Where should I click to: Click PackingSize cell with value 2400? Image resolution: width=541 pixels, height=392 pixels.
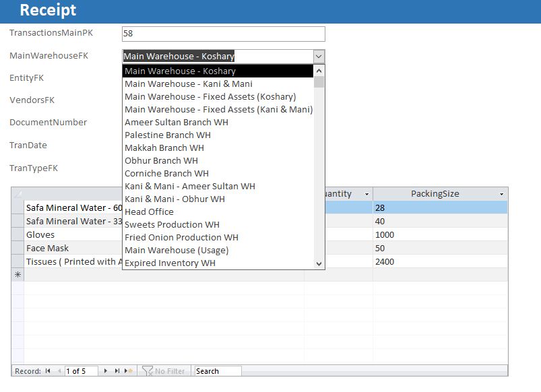click(x=440, y=261)
